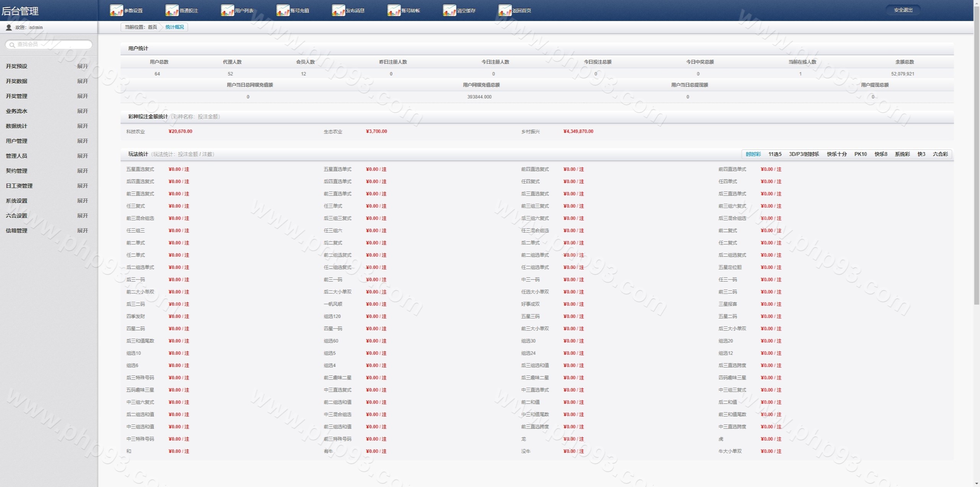Expand the 用户管理 sidebar menu
Image resolution: width=980 pixels, height=487 pixels.
click(x=82, y=141)
